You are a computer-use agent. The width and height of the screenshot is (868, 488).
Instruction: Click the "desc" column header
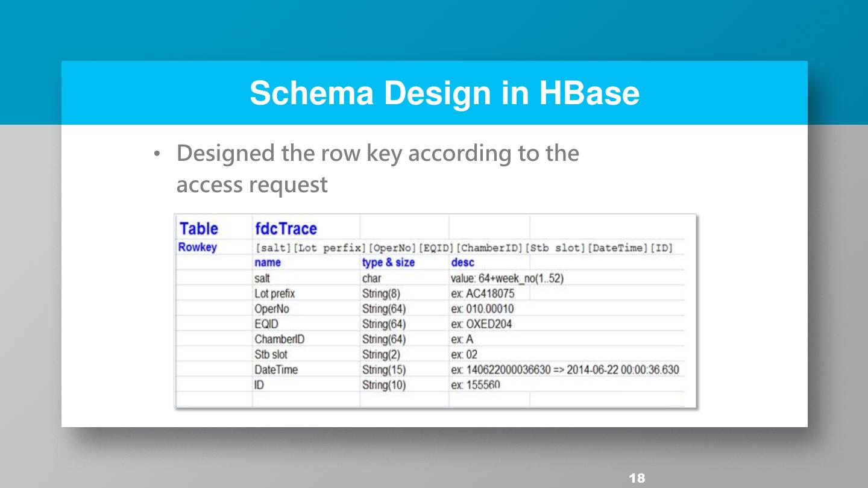click(x=462, y=263)
